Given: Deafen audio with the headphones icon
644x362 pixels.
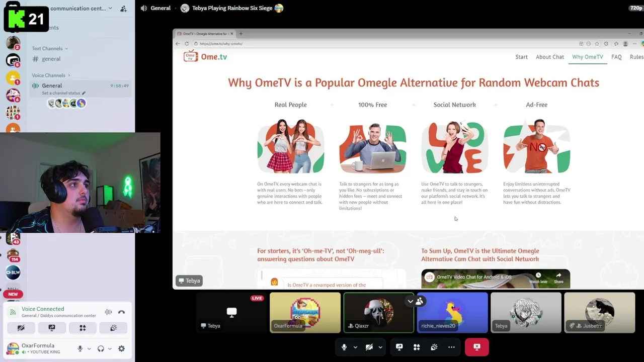Looking at the screenshot, I should pos(101,348).
